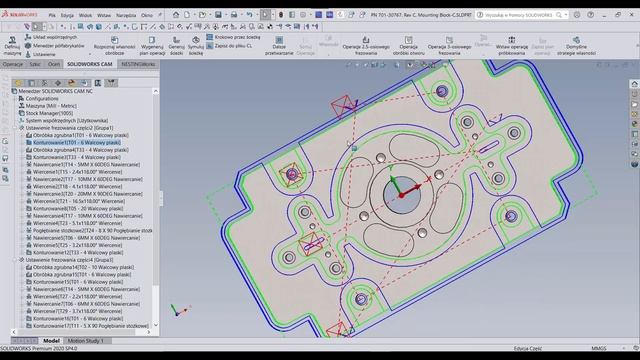Click the horizontal scroll right arrow in tree
This screenshot has height=360, width=640.
[149, 332]
